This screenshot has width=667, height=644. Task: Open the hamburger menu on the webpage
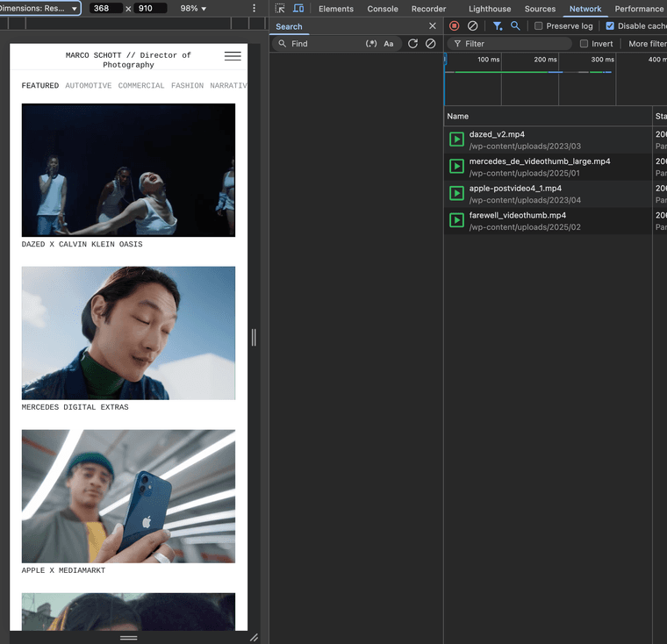point(233,56)
